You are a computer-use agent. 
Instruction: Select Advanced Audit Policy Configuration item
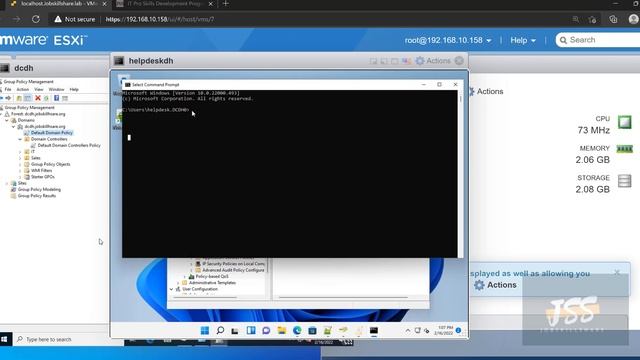233,270
